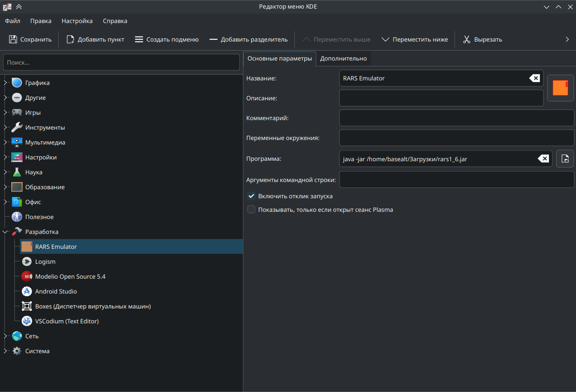Click the Boxes virtual machine icon

(x=27, y=306)
